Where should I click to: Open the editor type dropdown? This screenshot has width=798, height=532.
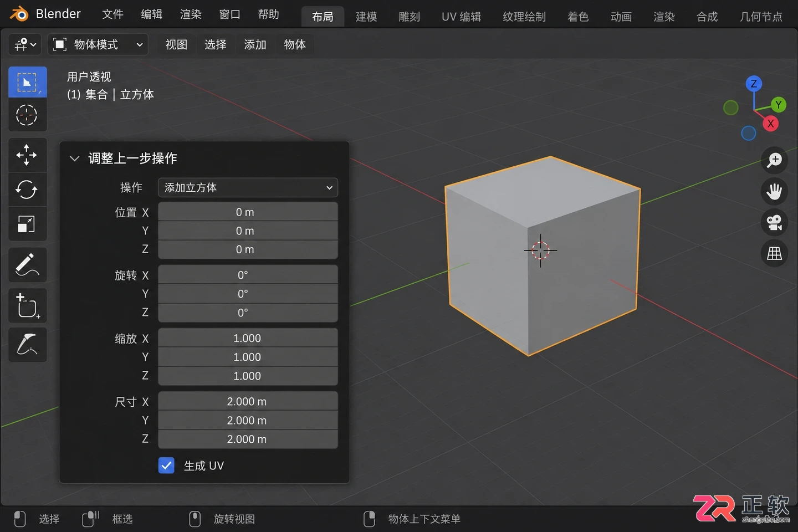[x=25, y=44]
